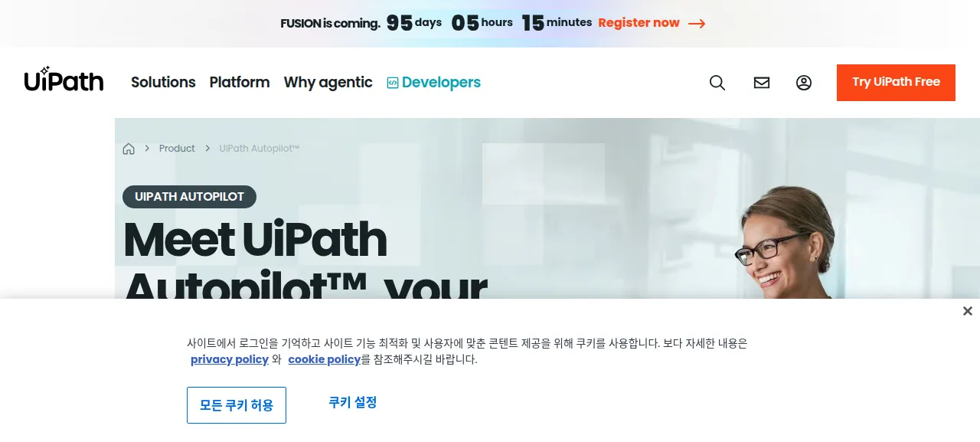Open the Platform menu
980x442 pixels.
pos(240,82)
